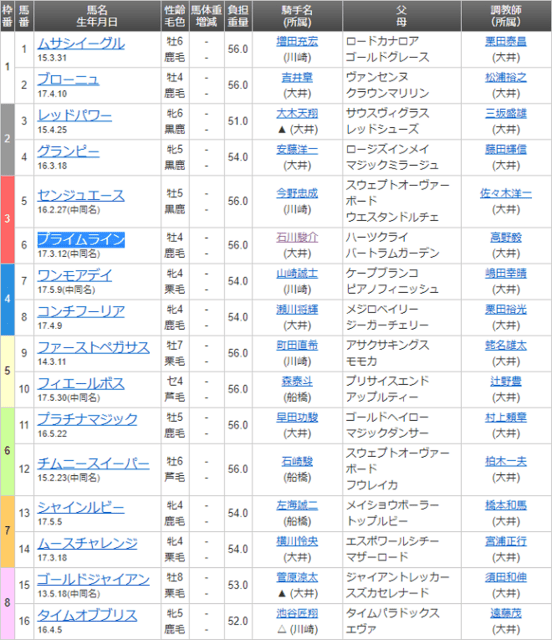Open trainer 宮浦正行's profile link

[x=505, y=541]
